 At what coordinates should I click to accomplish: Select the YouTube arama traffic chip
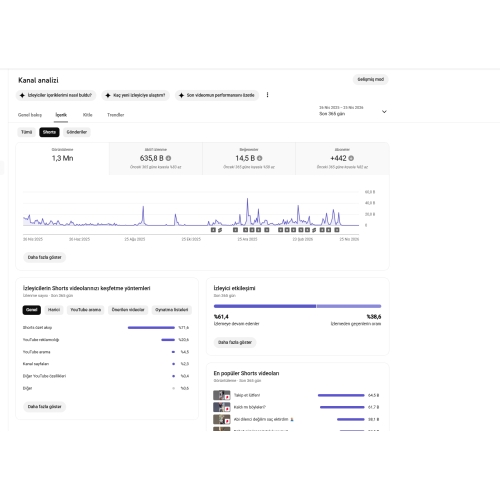[86, 310]
